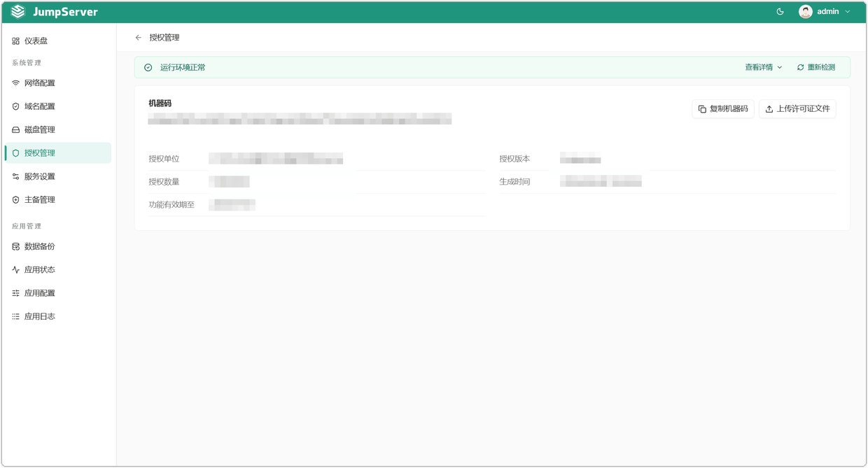
Task: Go back using the arrow beside 授权管理
Action: [x=139, y=38]
